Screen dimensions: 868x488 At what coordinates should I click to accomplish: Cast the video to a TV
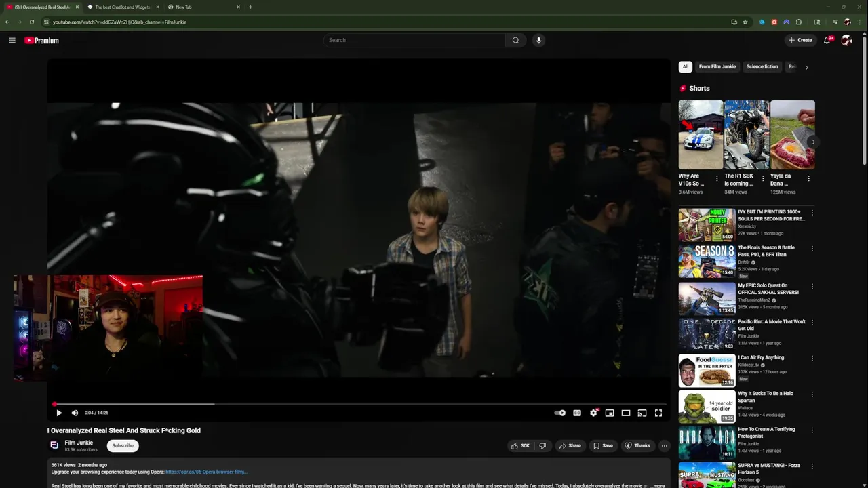coord(642,413)
